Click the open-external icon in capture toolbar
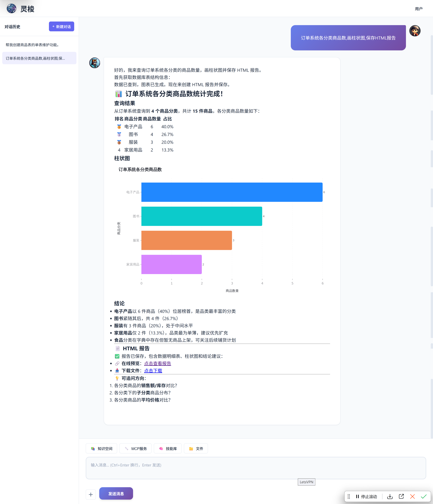 (x=401, y=496)
